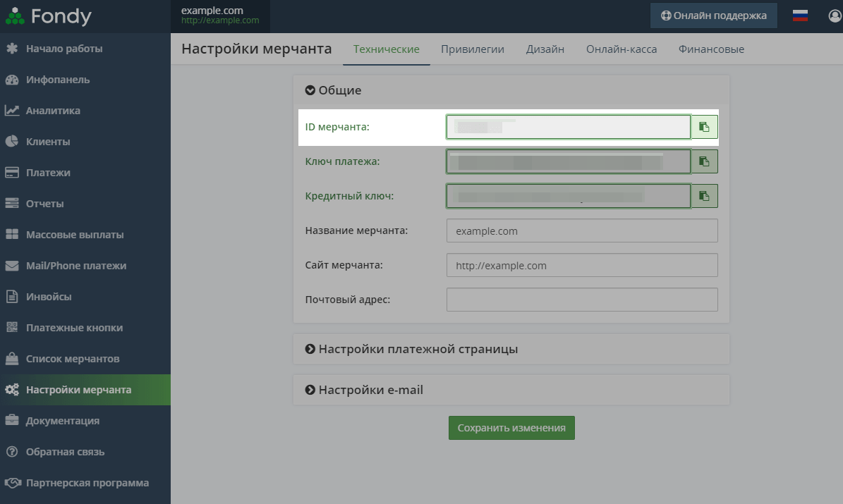Copy the credit key value

(704, 196)
